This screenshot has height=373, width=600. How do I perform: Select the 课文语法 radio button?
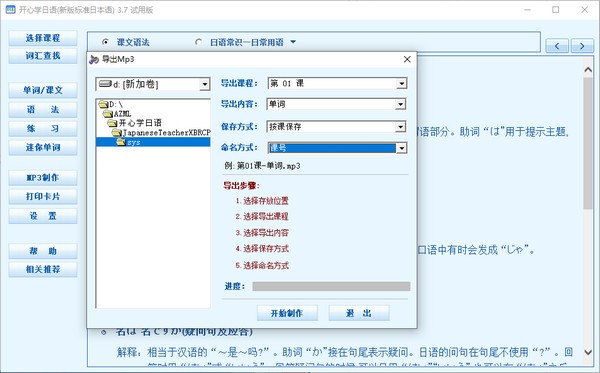coord(106,42)
